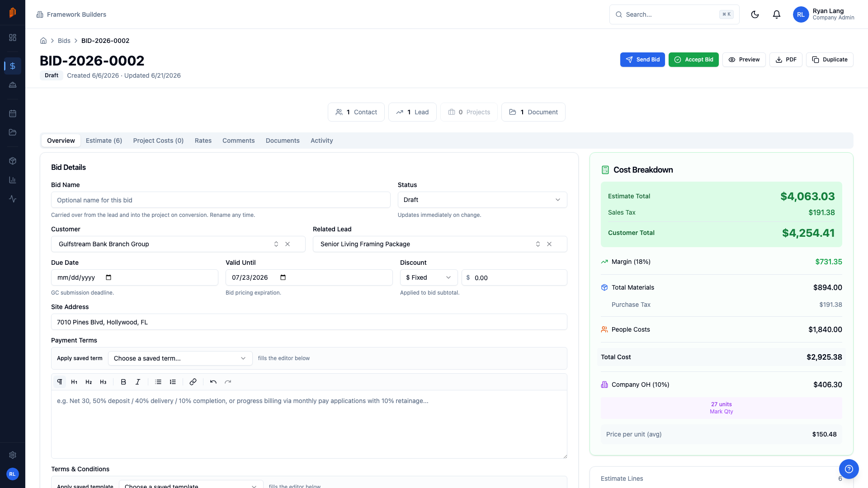
Task: Download the bid as PDF
Action: (786, 60)
